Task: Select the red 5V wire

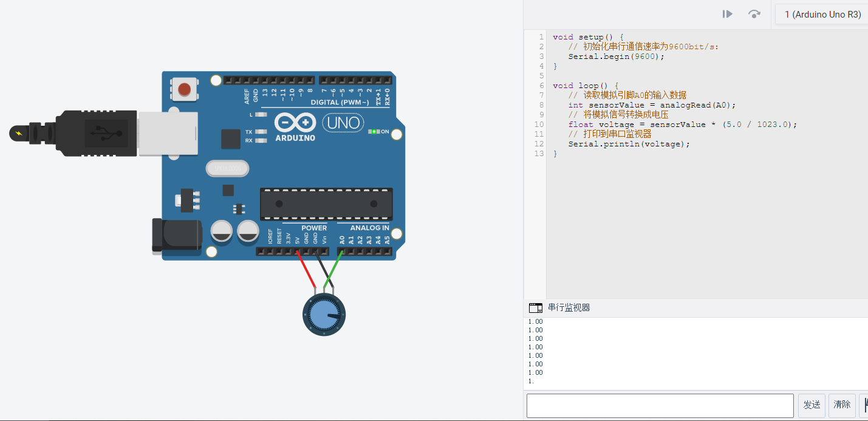Action: (x=307, y=270)
